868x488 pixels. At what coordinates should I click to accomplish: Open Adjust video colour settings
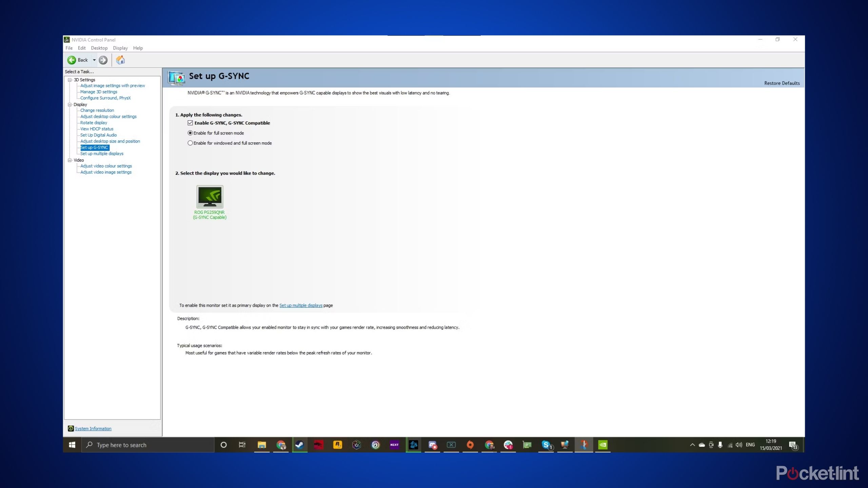[106, 166]
